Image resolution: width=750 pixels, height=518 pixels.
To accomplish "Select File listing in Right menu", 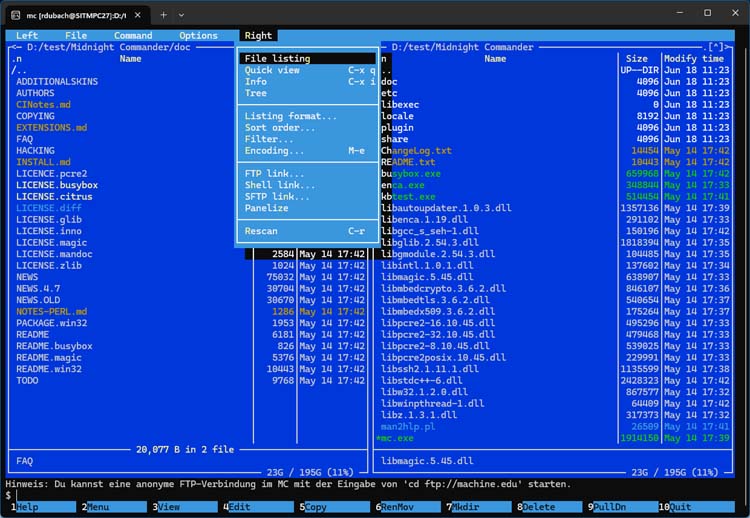I will coord(308,58).
